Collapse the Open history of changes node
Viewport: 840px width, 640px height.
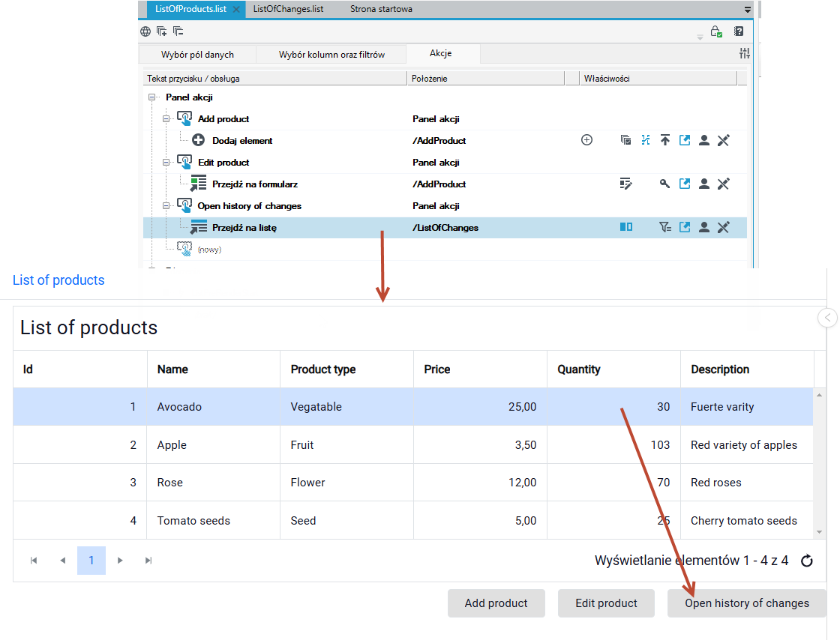pyautogui.click(x=166, y=205)
